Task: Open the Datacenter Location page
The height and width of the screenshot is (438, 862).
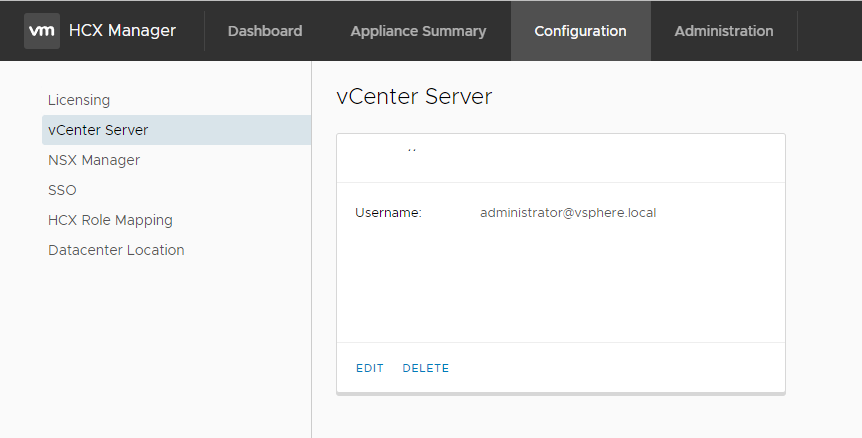Action: pos(116,250)
